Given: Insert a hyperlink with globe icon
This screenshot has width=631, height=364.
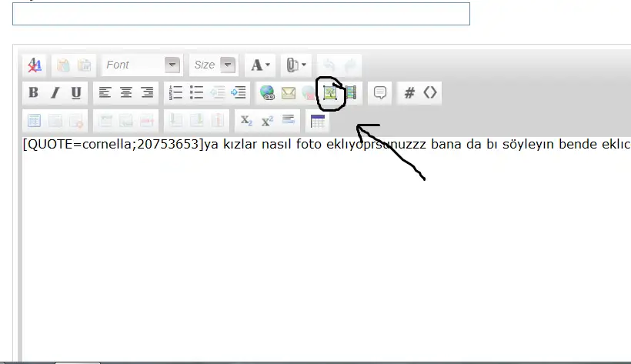Looking at the screenshot, I should click(x=267, y=93).
